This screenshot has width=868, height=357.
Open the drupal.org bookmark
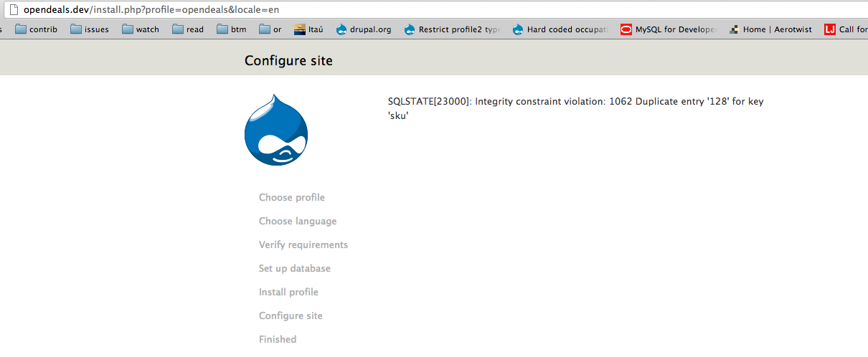pyautogui.click(x=364, y=29)
